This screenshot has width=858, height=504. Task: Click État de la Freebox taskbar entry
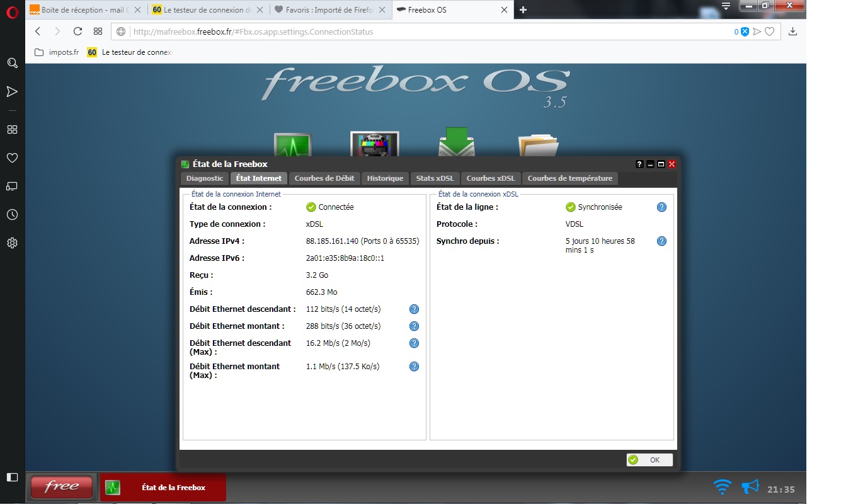(x=163, y=487)
